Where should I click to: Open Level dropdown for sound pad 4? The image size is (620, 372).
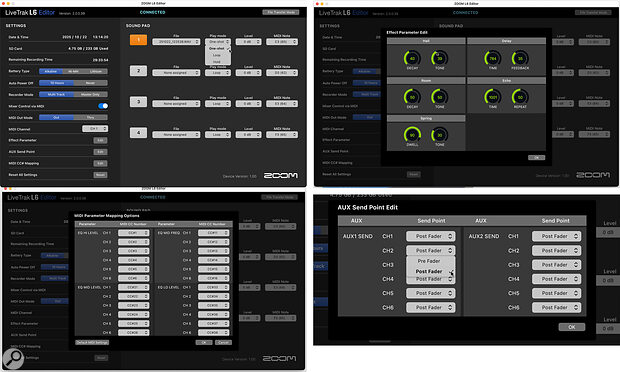[248, 134]
